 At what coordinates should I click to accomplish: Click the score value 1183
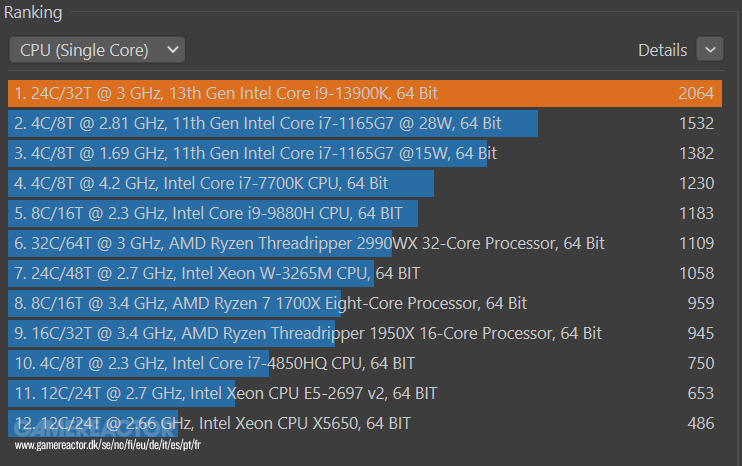696,213
